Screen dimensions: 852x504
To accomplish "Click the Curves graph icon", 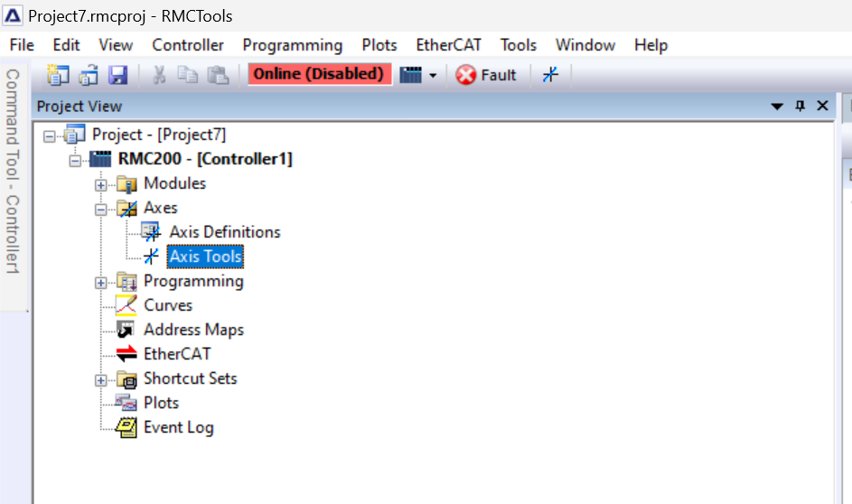I will 126,305.
